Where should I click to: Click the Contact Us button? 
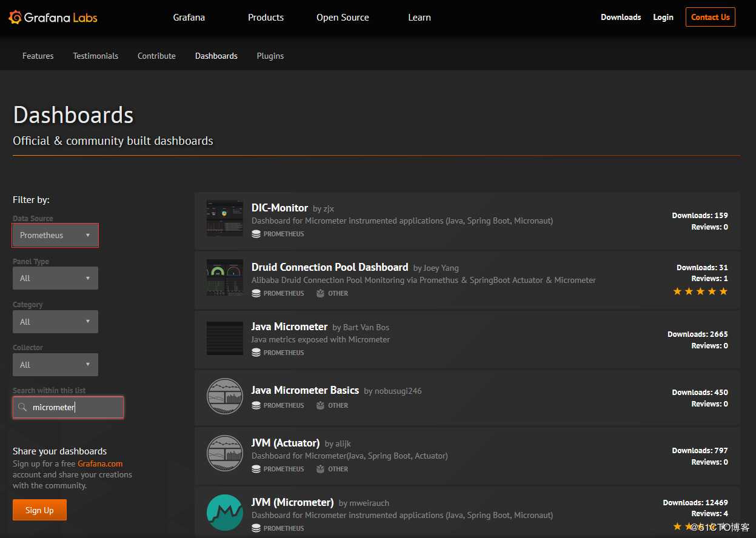[710, 17]
